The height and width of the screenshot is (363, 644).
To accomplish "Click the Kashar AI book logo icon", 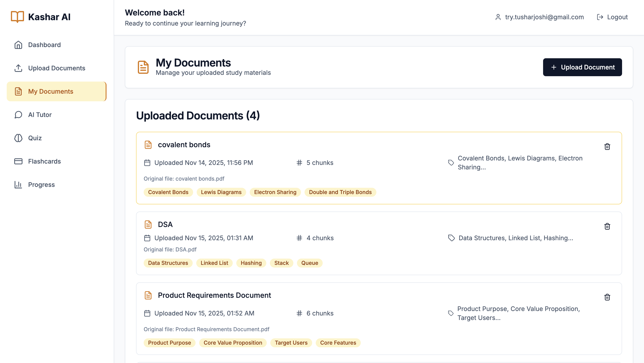I will click(17, 17).
